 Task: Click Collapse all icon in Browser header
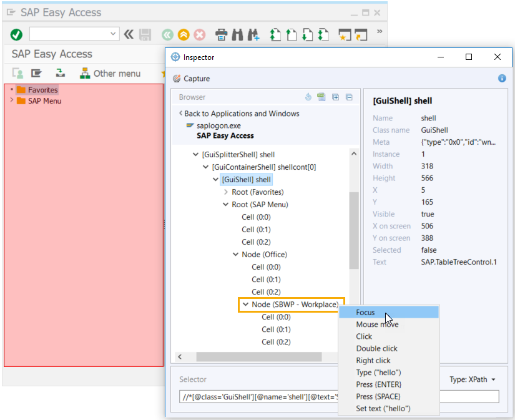(x=349, y=97)
